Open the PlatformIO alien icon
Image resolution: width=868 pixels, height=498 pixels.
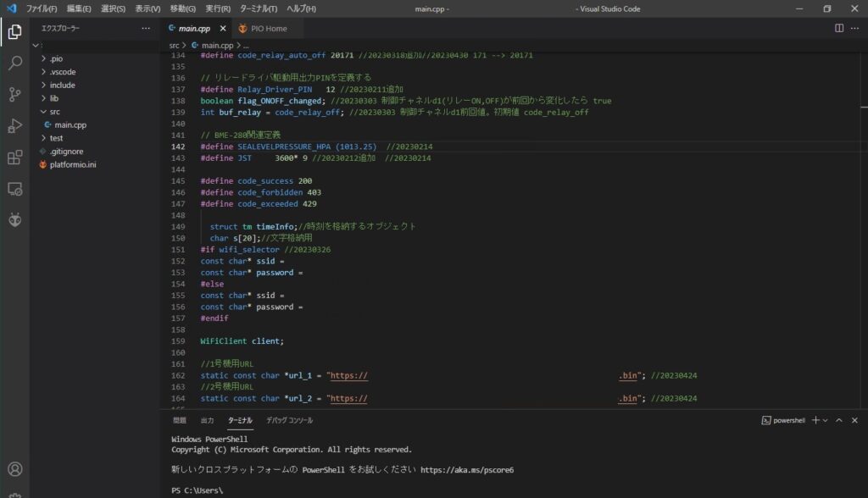pos(14,219)
